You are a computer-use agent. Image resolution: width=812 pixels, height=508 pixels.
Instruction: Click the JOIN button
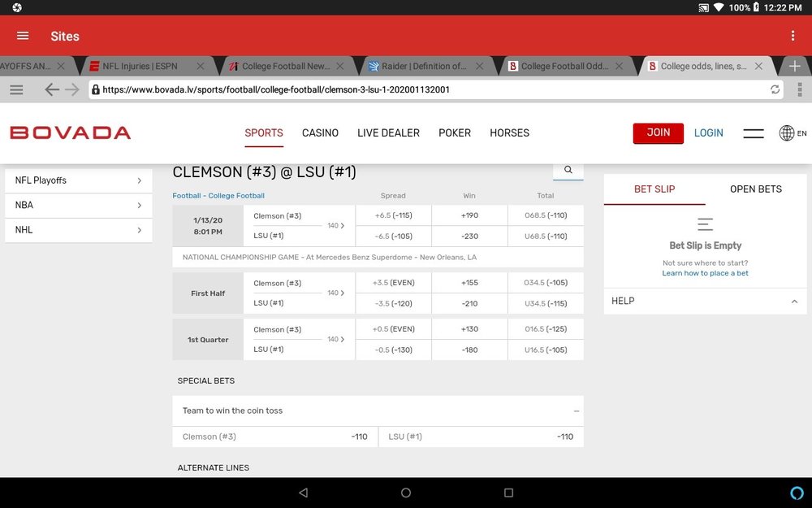[x=659, y=133]
